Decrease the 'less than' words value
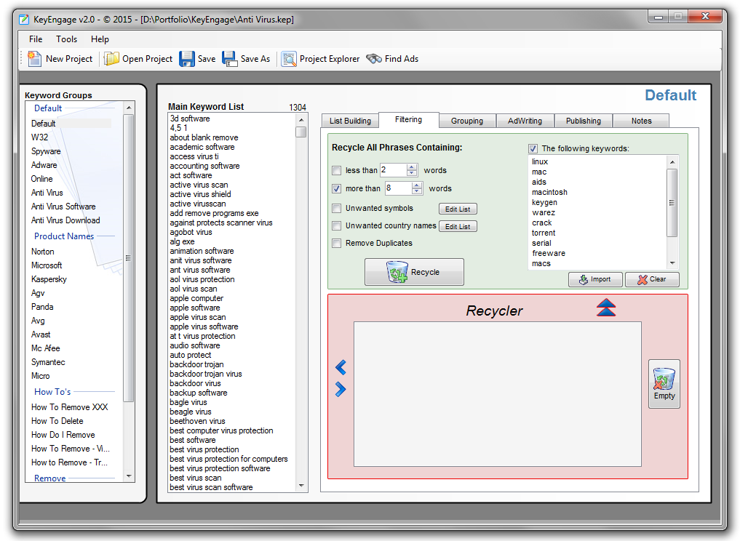The height and width of the screenshot is (541, 756). (412, 174)
